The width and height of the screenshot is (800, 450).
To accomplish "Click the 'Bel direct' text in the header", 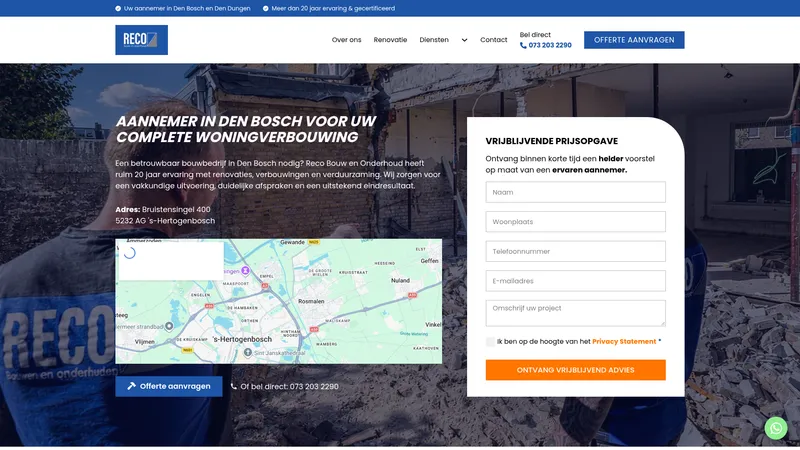I will tap(535, 35).
